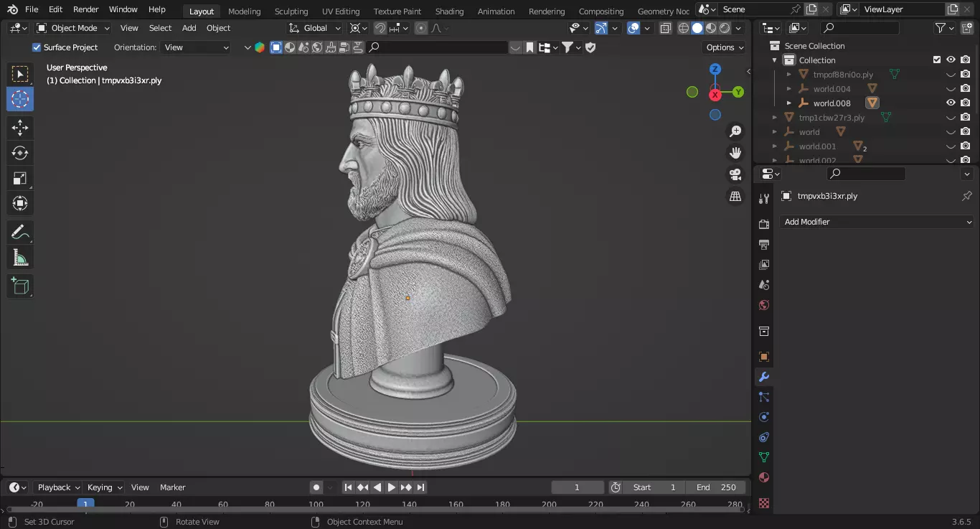The height and width of the screenshot is (529, 980).
Task: Click the current frame field
Action: (578, 487)
